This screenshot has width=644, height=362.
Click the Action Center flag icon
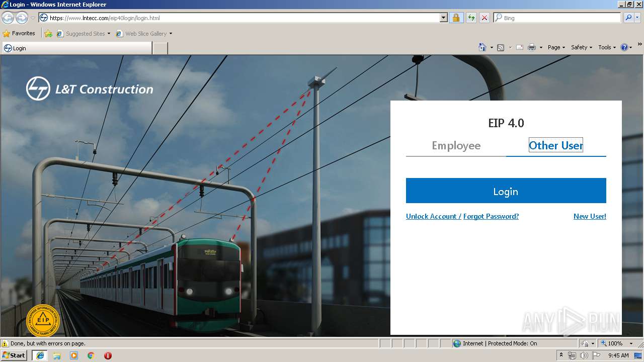pyautogui.click(x=596, y=355)
